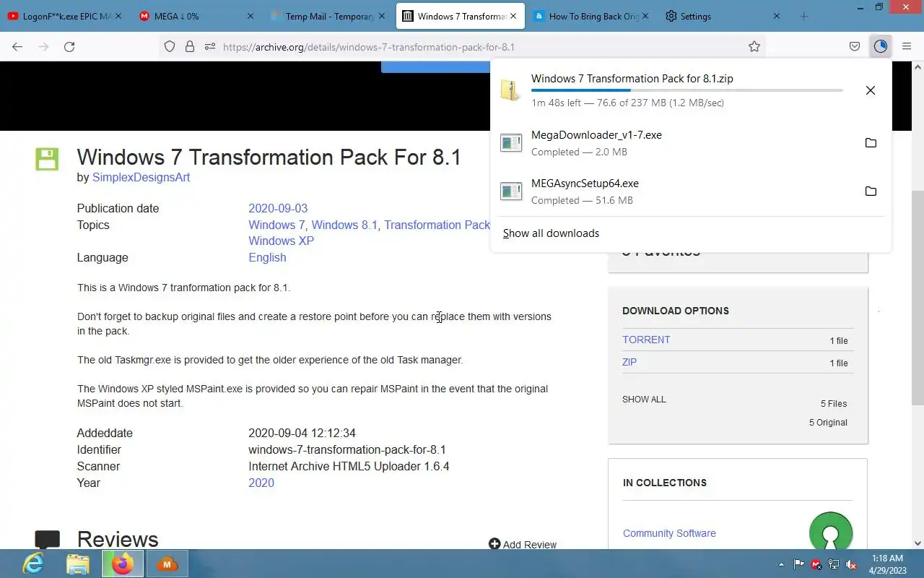Open Internet Explorer from taskbar

point(32,564)
